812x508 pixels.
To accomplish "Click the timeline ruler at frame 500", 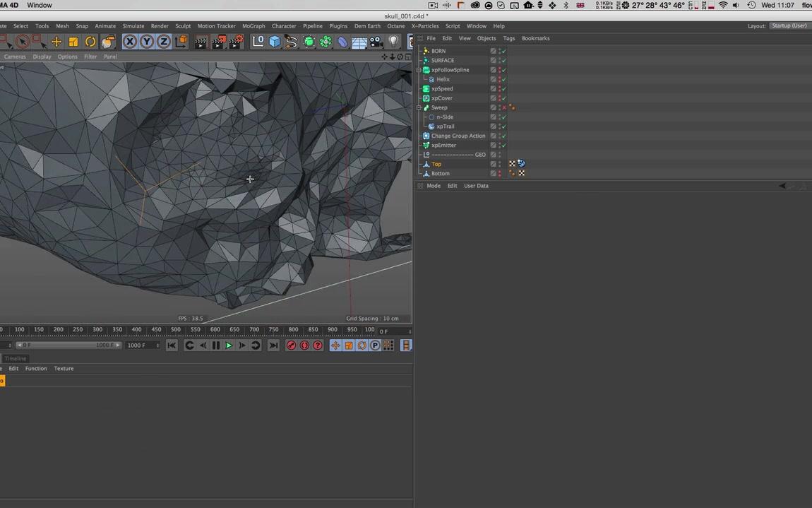I will click(x=175, y=330).
